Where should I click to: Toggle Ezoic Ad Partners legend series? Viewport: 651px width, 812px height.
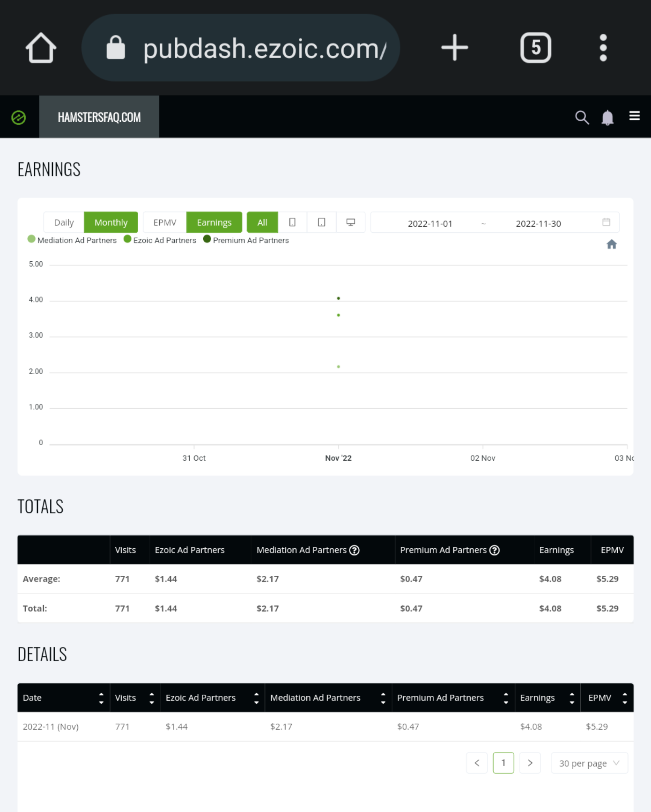pos(160,240)
